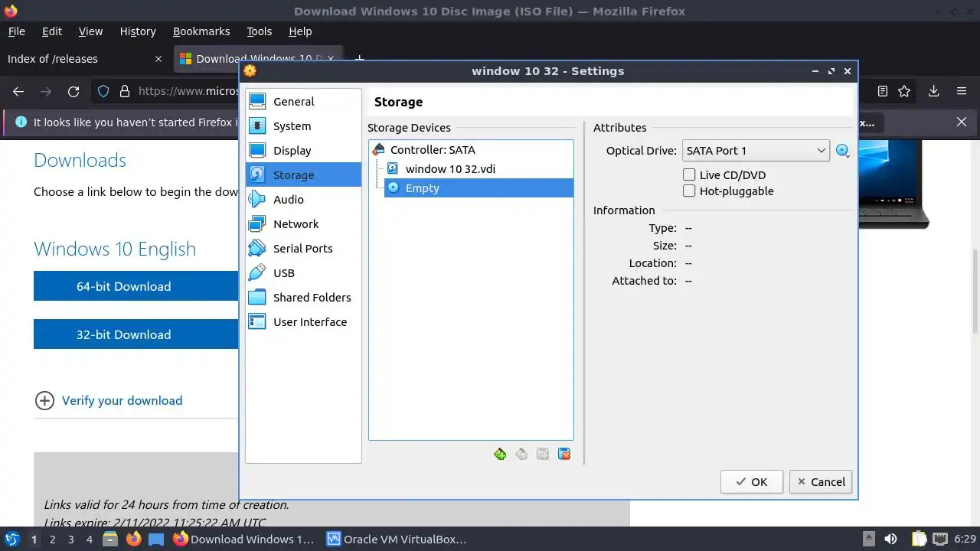Screen dimensions: 980x551
Task: Open the File menu
Action: click(x=16, y=31)
